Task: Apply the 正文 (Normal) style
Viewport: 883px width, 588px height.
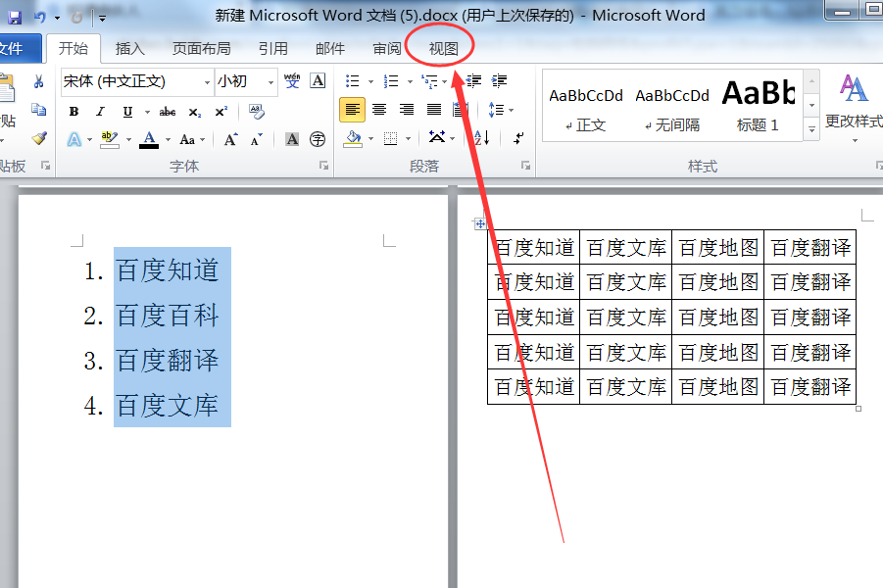Action: (x=586, y=107)
